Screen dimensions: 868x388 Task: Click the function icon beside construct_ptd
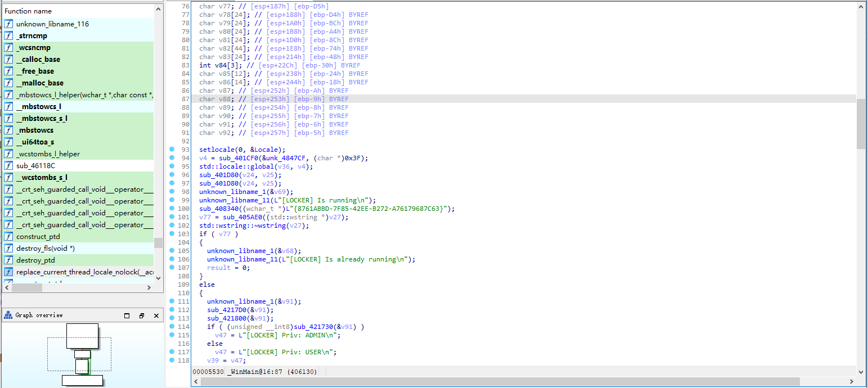tap(8, 237)
